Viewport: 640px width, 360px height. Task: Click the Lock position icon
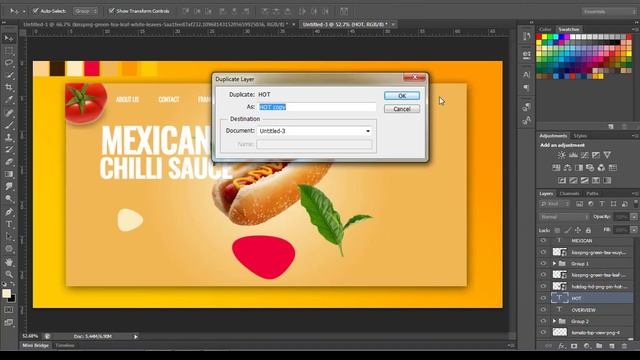click(578, 231)
